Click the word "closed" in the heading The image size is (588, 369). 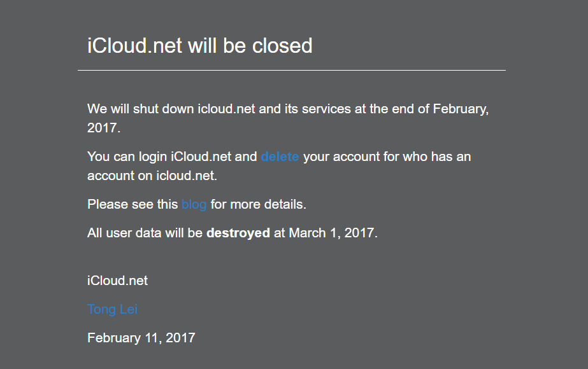pyautogui.click(x=282, y=46)
